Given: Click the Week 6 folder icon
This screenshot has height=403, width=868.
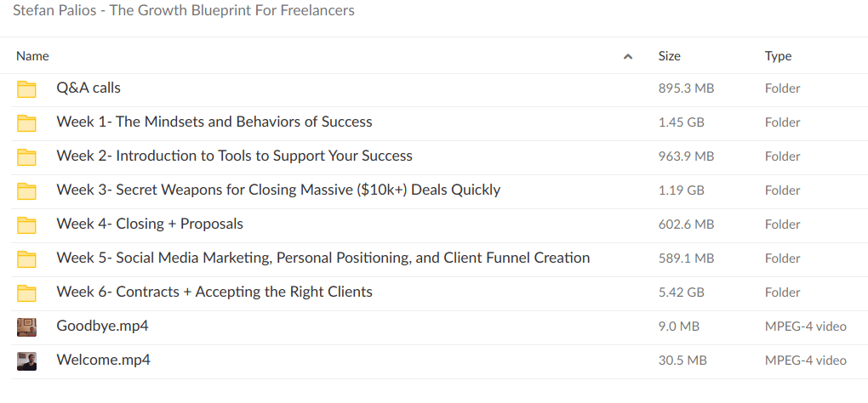Looking at the screenshot, I should (27, 293).
